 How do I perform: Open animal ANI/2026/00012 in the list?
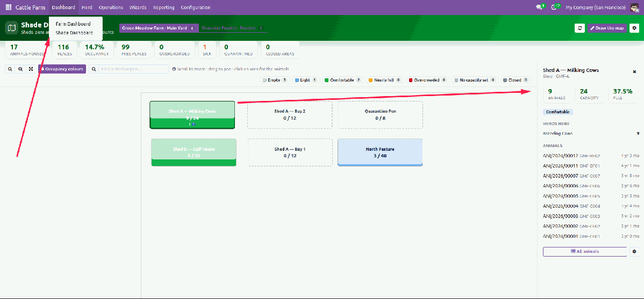click(591, 156)
